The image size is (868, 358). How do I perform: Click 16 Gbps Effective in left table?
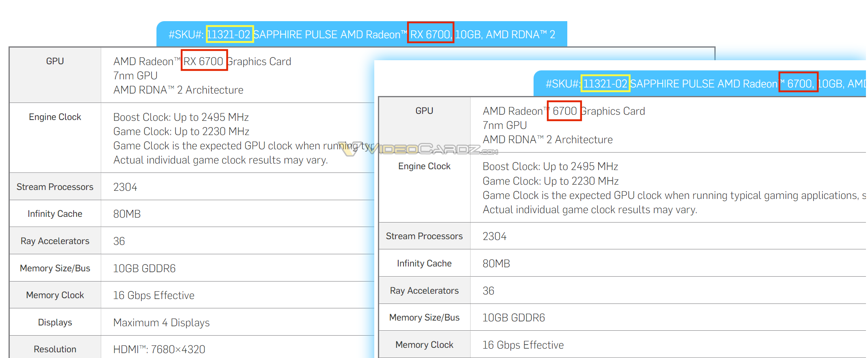[154, 295]
